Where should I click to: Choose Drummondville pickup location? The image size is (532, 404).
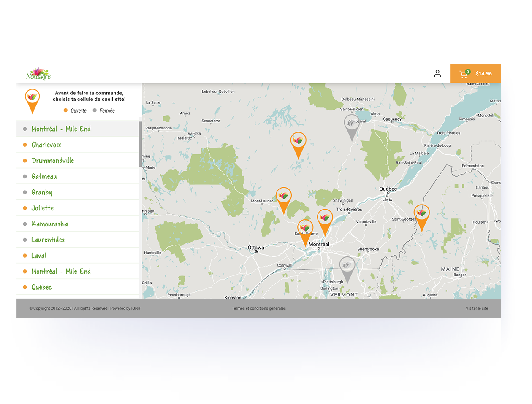coord(78,160)
